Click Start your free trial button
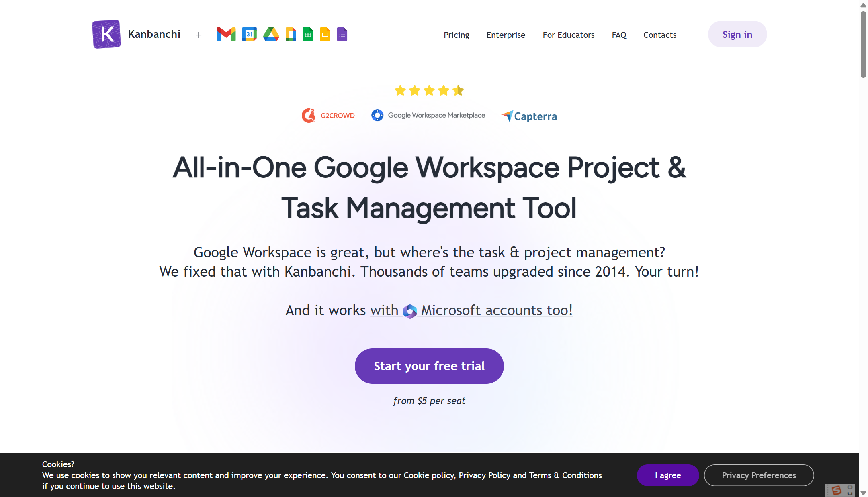The width and height of the screenshot is (868, 497). [429, 366]
